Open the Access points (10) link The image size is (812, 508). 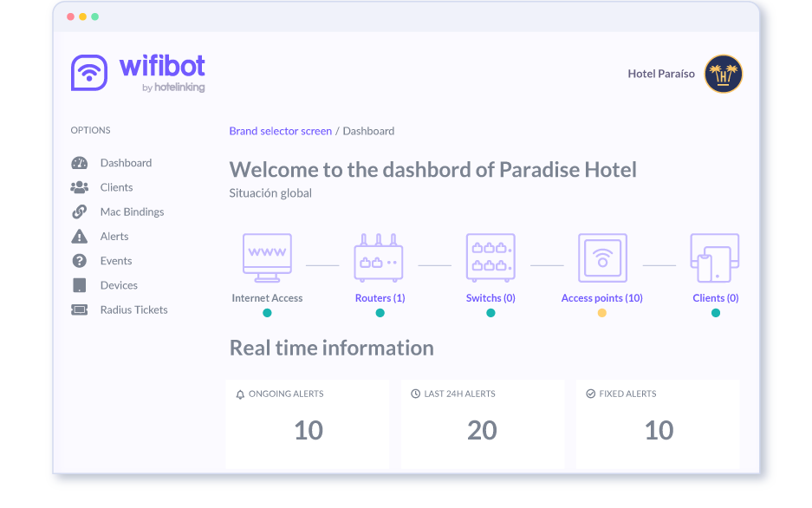tap(601, 297)
